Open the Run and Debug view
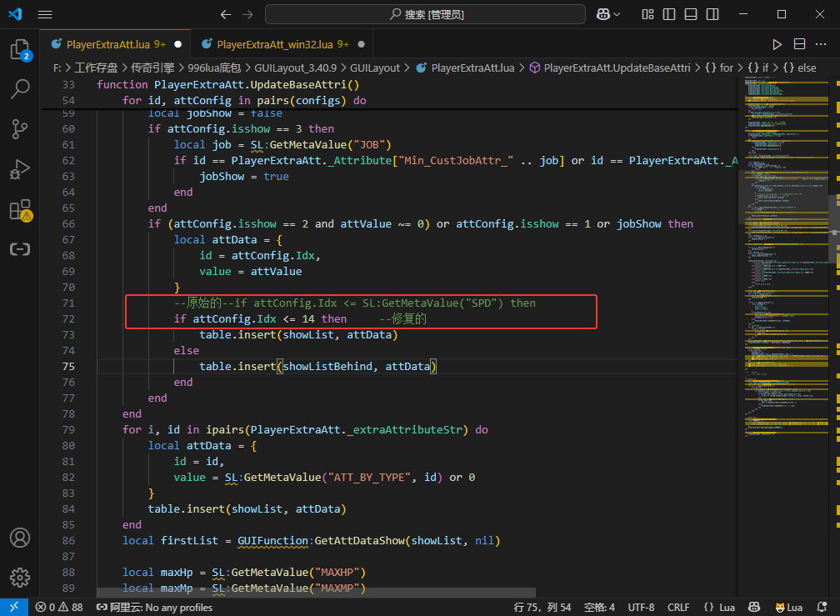Screen dimensions: 840x616 click(x=19, y=170)
